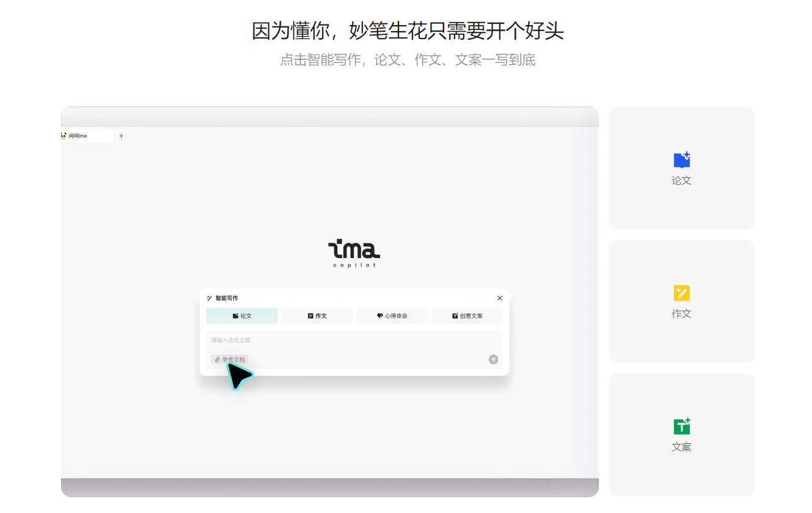Image resolution: width=812 pixels, height=513 pixels.
Task: Click the blue 论文 book icon
Action: [681, 160]
